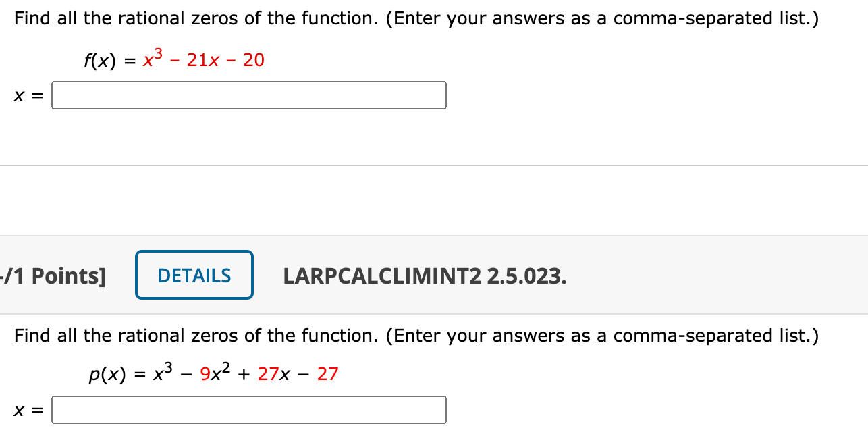Viewport: 868px width, 447px height.
Task: Select the x = label beside the second answer box
Action: coord(27,410)
